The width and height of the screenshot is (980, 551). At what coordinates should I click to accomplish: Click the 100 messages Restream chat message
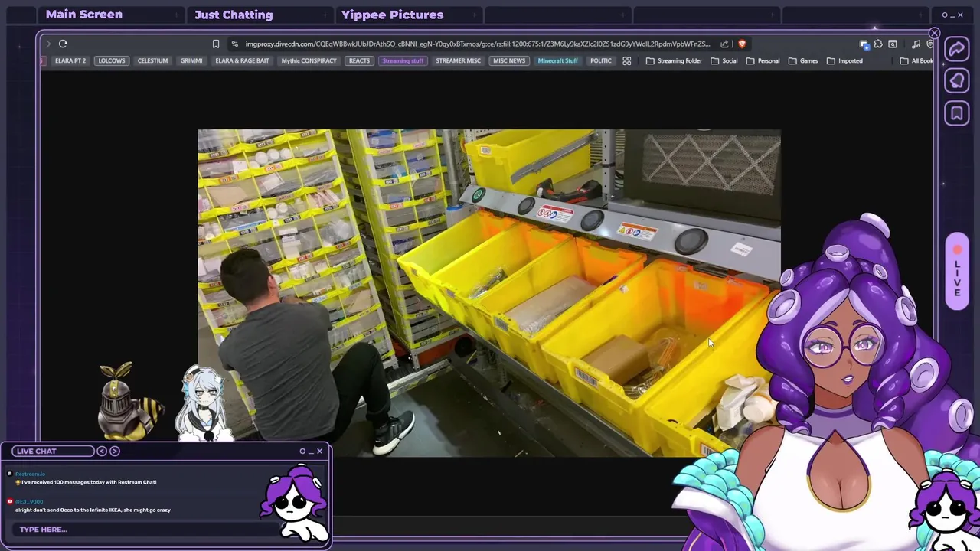click(86, 482)
